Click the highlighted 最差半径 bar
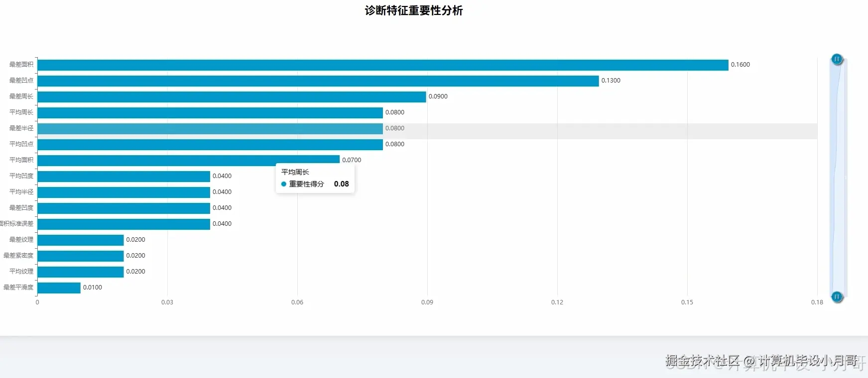868x378 pixels. coord(210,129)
